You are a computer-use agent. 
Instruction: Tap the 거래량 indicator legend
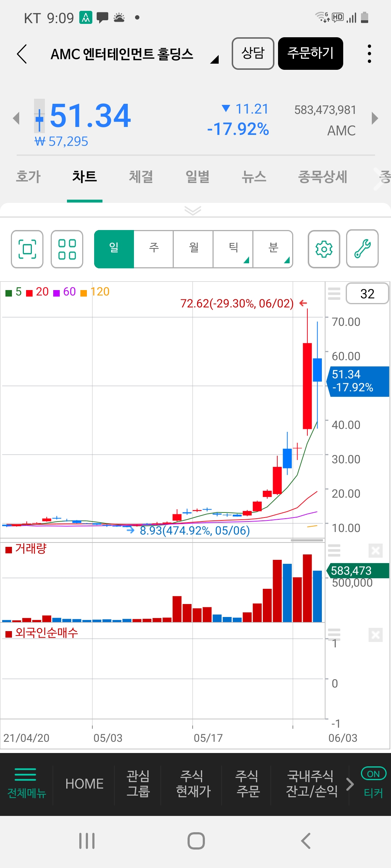26,549
